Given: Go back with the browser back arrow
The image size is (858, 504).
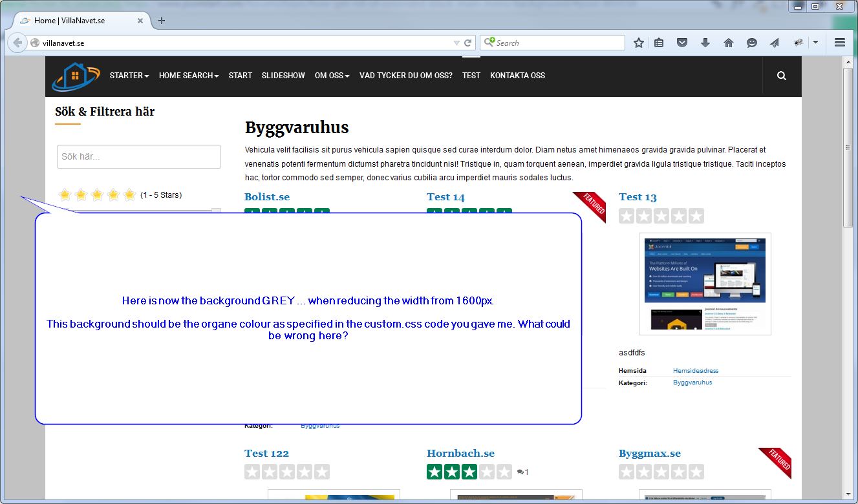Looking at the screenshot, I should click(x=17, y=43).
